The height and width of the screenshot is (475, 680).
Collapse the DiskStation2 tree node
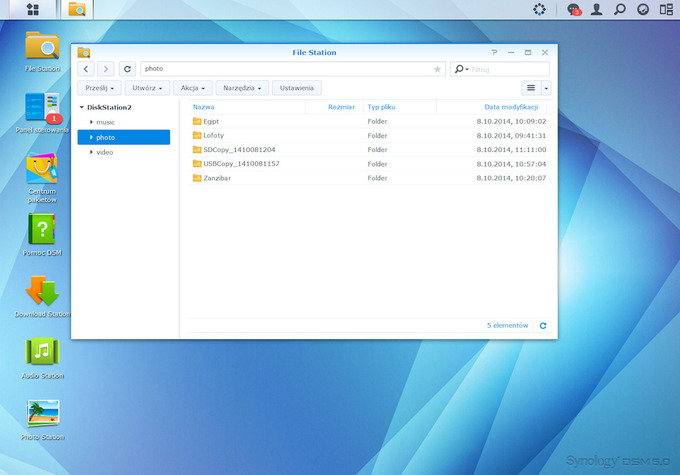82,107
